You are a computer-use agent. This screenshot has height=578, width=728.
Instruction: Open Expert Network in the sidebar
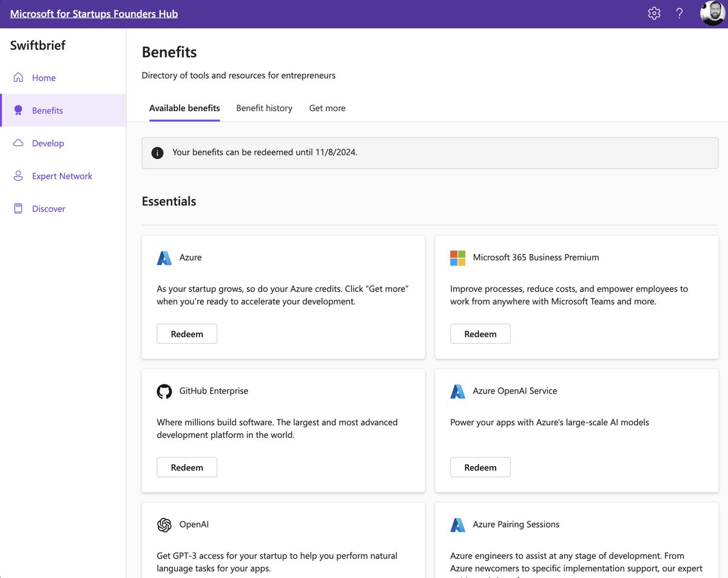click(63, 176)
